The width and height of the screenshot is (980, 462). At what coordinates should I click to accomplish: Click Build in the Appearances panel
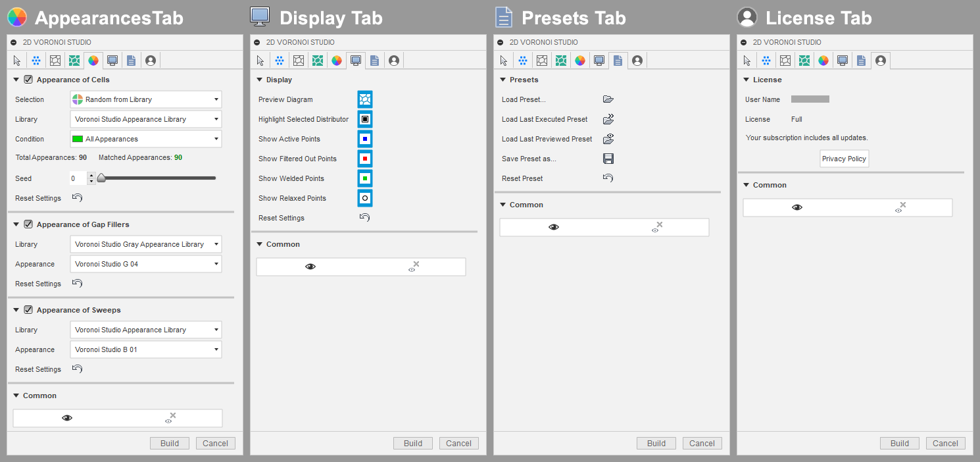(170, 443)
